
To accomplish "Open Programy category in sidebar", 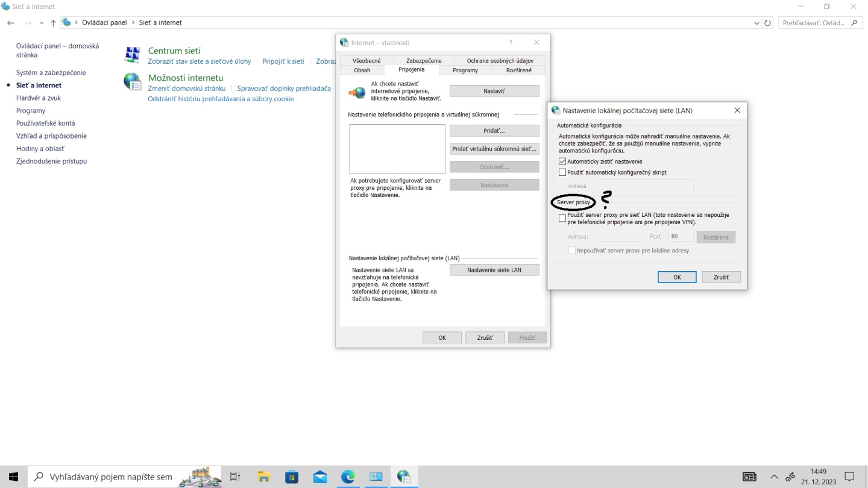I will (x=31, y=110).
